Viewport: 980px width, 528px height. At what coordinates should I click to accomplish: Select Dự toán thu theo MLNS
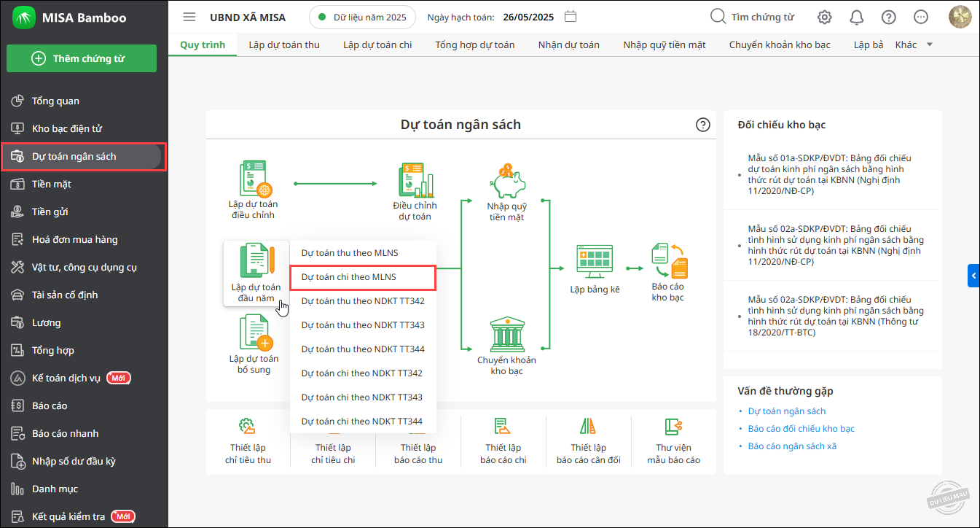pos(363,253)
